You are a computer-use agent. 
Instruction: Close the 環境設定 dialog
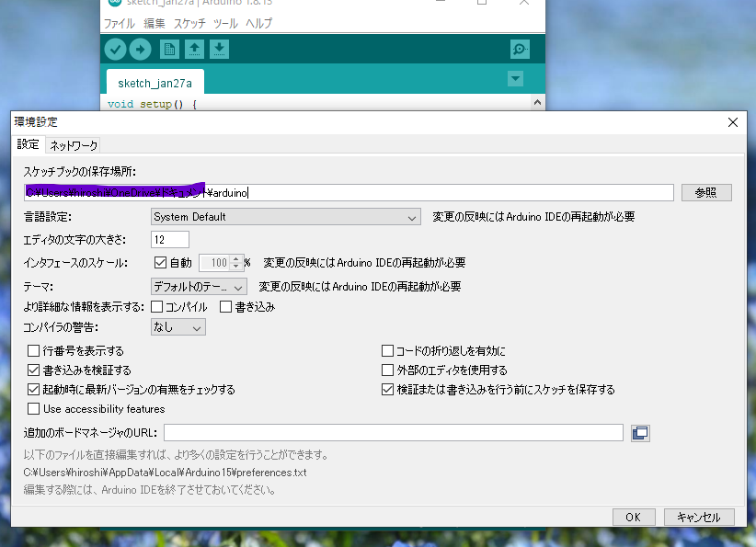(x=733, y=122)
